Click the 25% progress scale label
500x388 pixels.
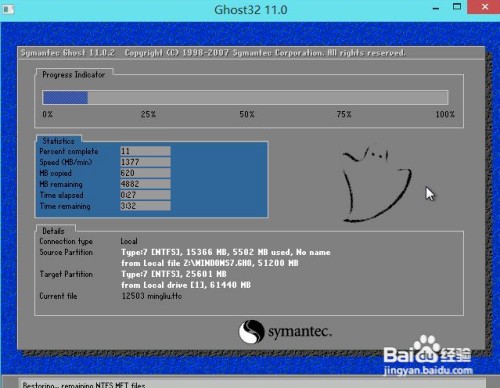tap(148, 114)
